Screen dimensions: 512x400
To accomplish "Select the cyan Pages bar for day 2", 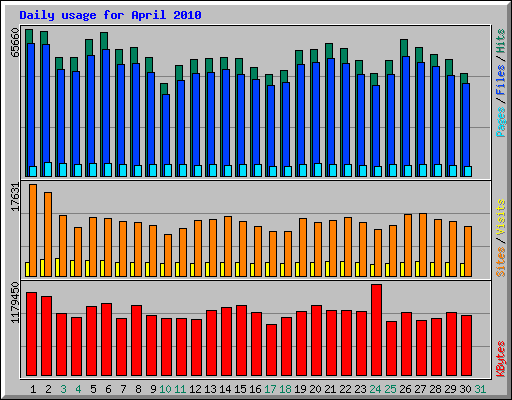I will pos(48,169).
